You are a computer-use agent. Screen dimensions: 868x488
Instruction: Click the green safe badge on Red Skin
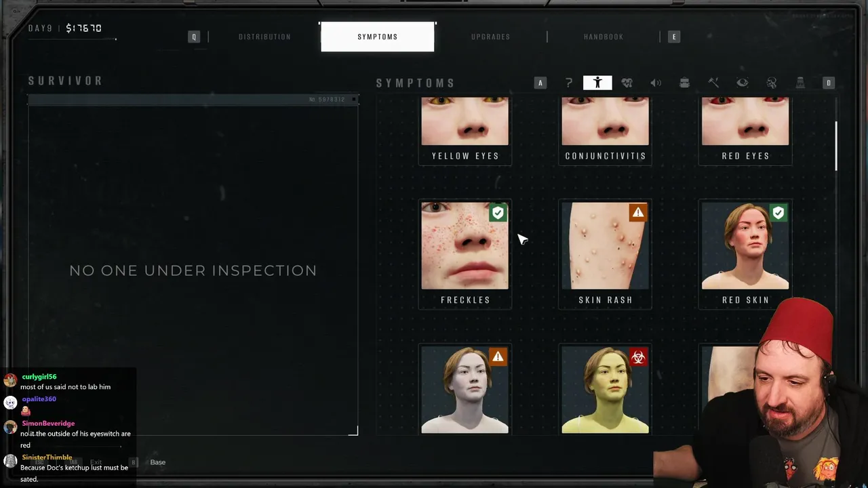click(x=778, y=213)
